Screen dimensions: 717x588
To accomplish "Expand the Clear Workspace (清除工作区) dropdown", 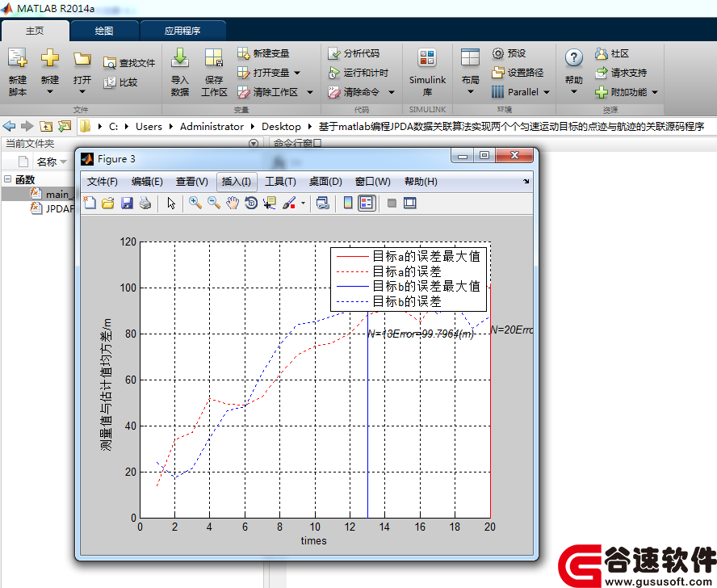I will tap(310, 92).
